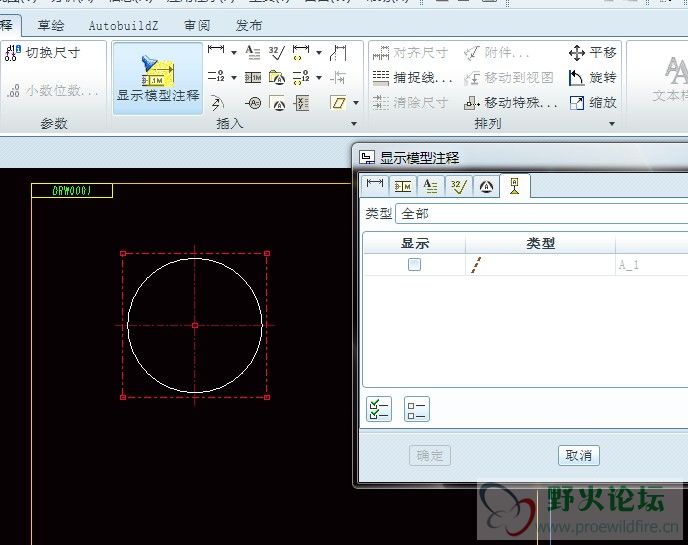Open the Type (类型) combo box showing 全部
Screen dimensions: 688x545
(541, 214)
